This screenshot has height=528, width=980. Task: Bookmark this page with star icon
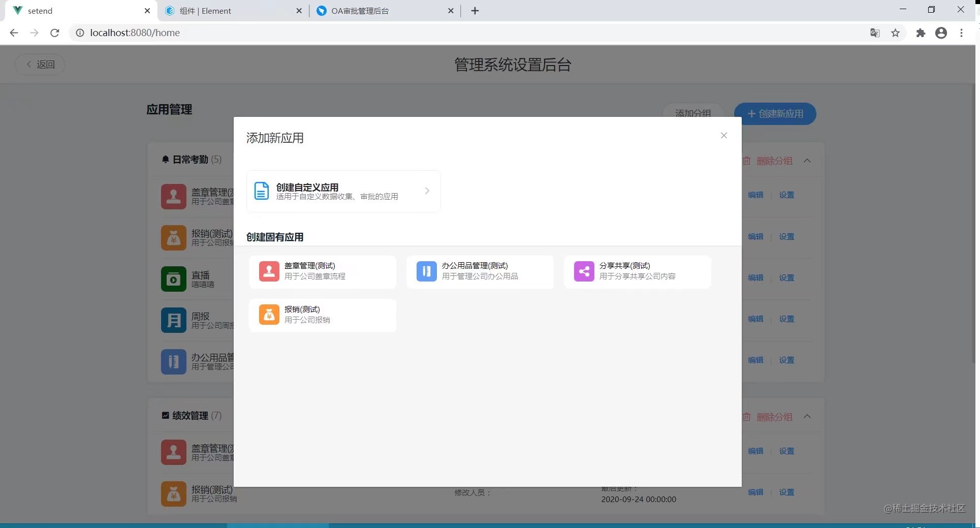[895, 33]
